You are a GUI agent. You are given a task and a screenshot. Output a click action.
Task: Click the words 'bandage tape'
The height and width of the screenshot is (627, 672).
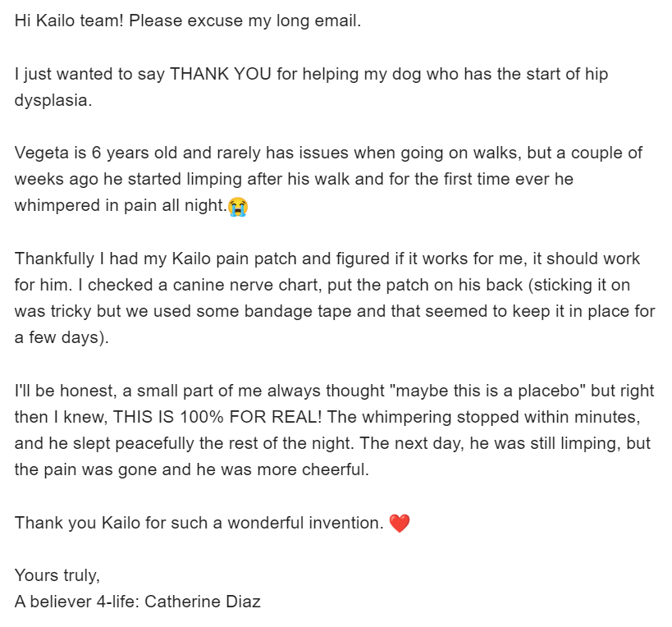(297, 312)
